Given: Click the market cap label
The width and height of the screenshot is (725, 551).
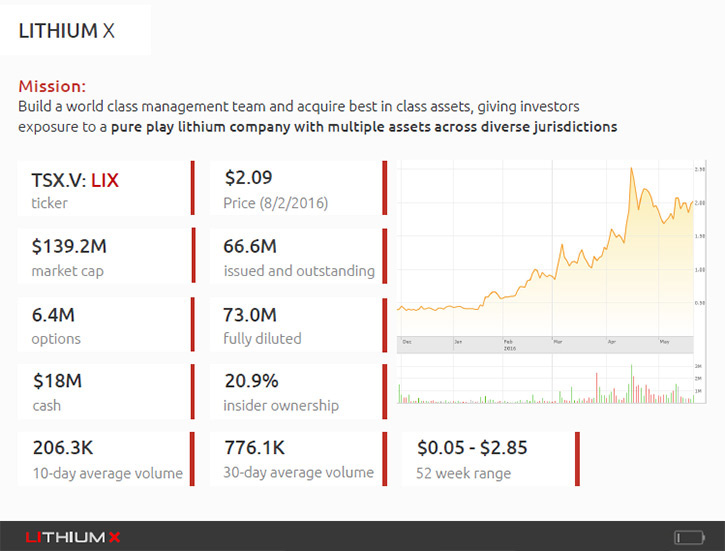Looking at the screenshot, I should point(68,271).
